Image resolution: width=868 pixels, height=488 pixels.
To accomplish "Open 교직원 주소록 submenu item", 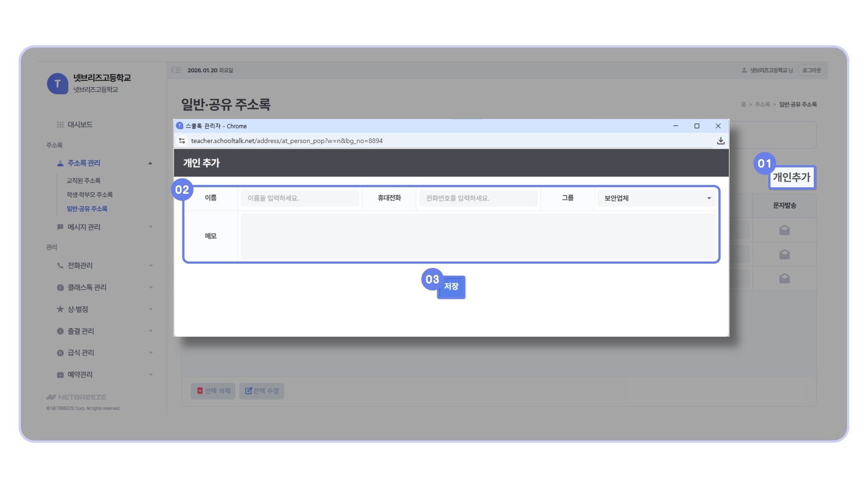I will pyautogui.click(x=83, y=180).
